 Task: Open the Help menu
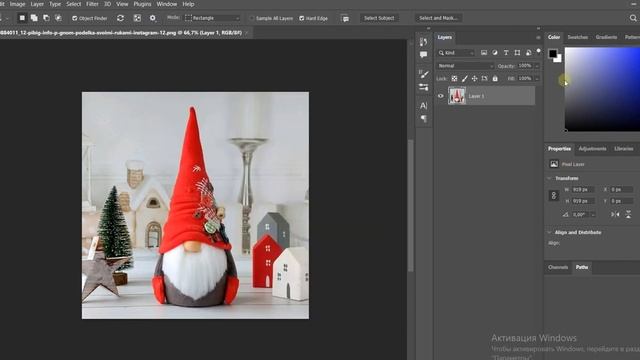tap(188, 4)
